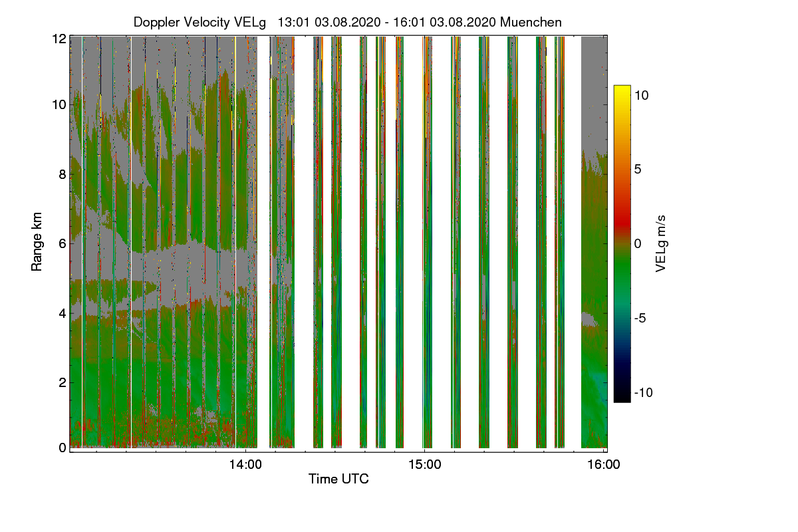The image size is (798, 532).
Task: Click the gray data block near 16:00
Action: 594,93
